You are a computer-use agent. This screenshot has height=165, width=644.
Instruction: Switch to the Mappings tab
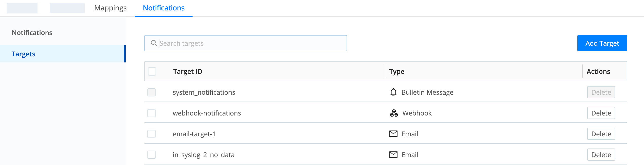[110, 8]
